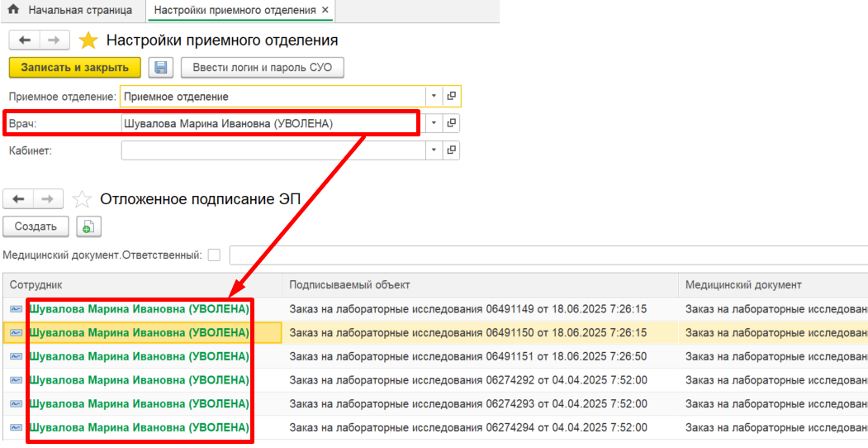This screenshot has width=868, height=448.
Task: Expand the Кабинет dropdown list
Action: coord(434,150)
